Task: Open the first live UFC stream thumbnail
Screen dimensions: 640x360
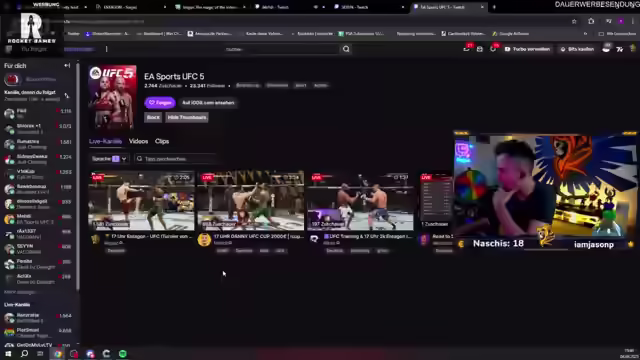Action: pyautogui.click(x=142, y=201)
